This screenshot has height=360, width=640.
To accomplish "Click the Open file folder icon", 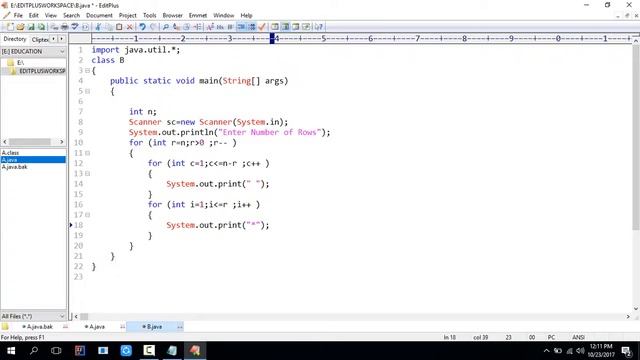I will tap(20, 27).
